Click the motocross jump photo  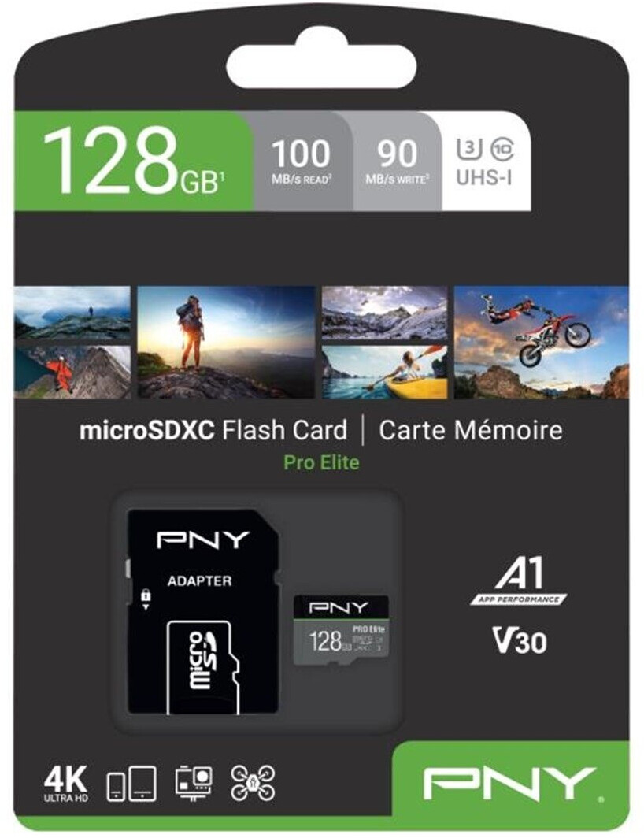point(541,342)
